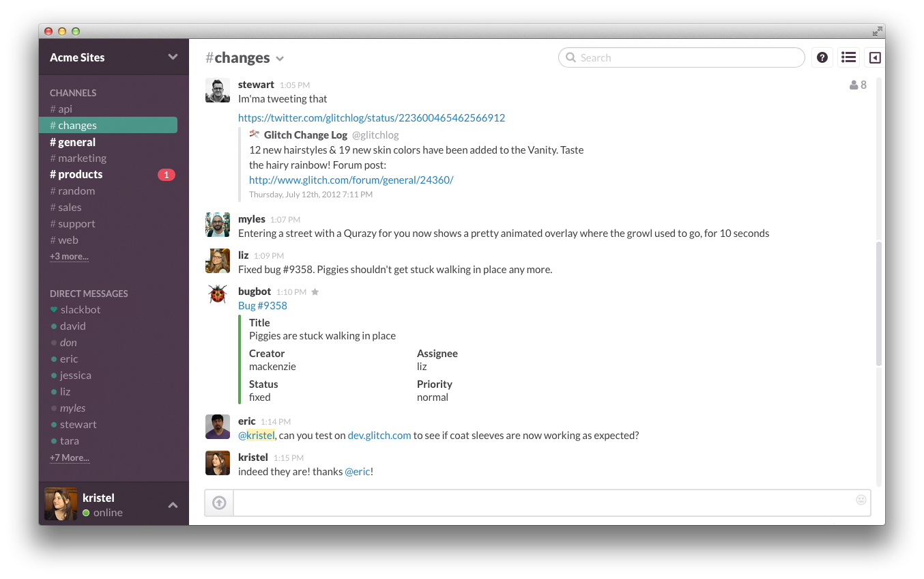Viewport: 924px width, 579px height.
Task: Toggle the right sidebar panel icon
Action: 874,57
